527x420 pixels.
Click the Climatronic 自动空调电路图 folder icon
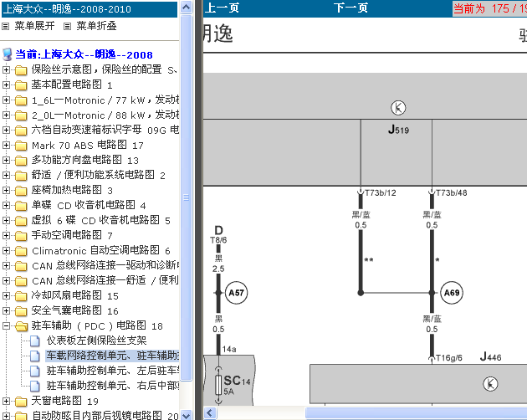coord(21,250)
